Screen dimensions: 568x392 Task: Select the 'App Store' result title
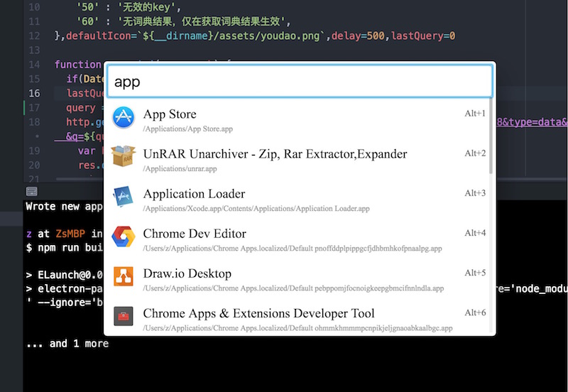coord(170,114)
